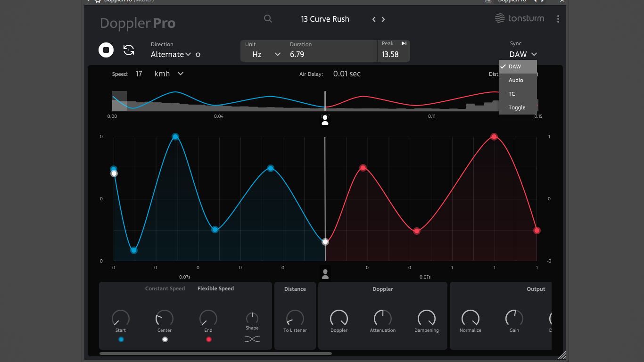
Task: Open the preset search magnifier
Action: (268, 19)
